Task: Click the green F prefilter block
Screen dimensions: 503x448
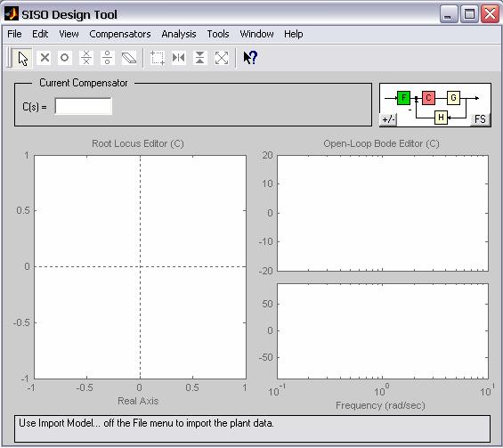Action: (x=403, y=98)
